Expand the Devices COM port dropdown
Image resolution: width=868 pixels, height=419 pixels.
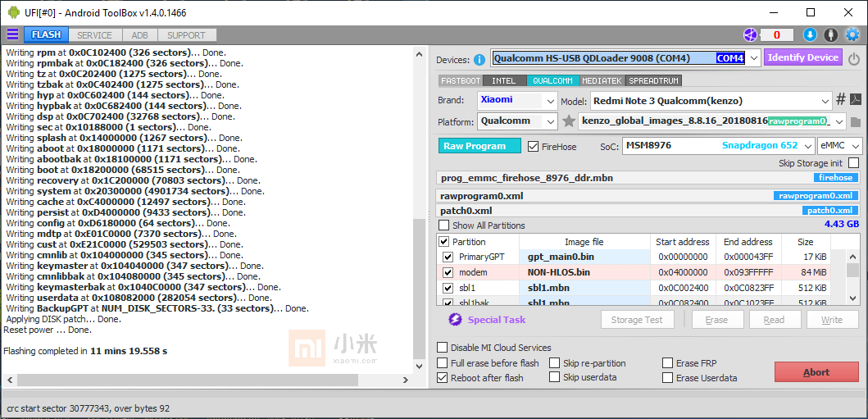(x=753, y=58)
